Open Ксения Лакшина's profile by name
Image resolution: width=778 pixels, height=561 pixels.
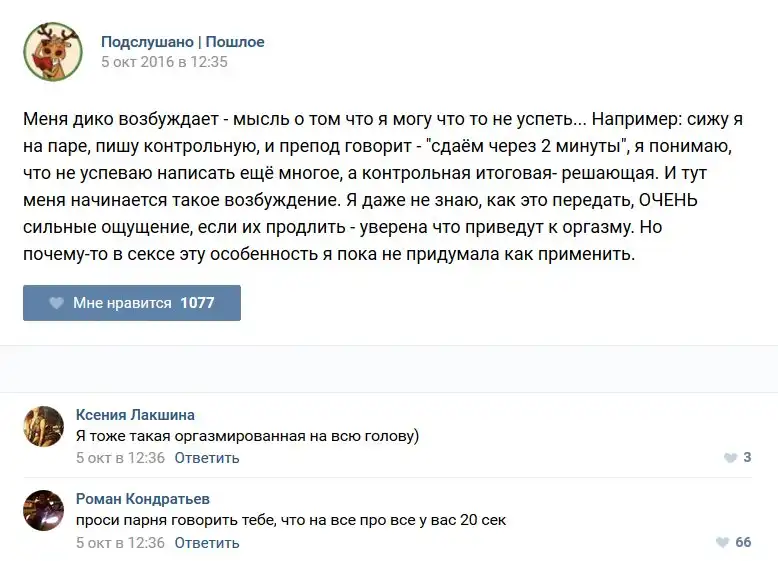pyautogui.click(x=135, y=415)
